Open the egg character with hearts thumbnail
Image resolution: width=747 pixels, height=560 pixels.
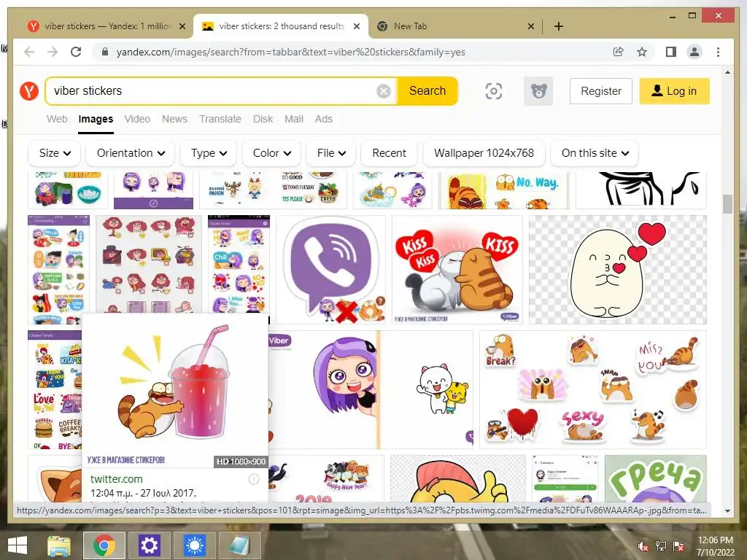617,270
